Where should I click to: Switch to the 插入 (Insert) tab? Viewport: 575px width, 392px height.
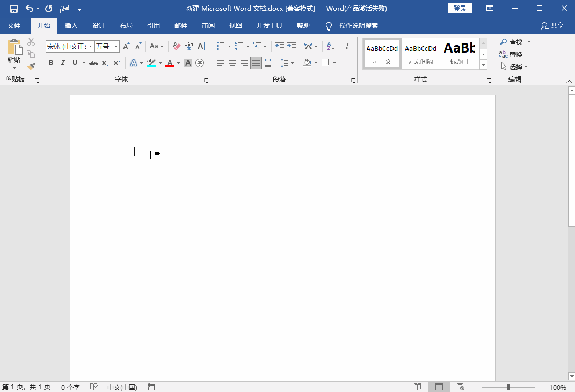click(71, 26)
